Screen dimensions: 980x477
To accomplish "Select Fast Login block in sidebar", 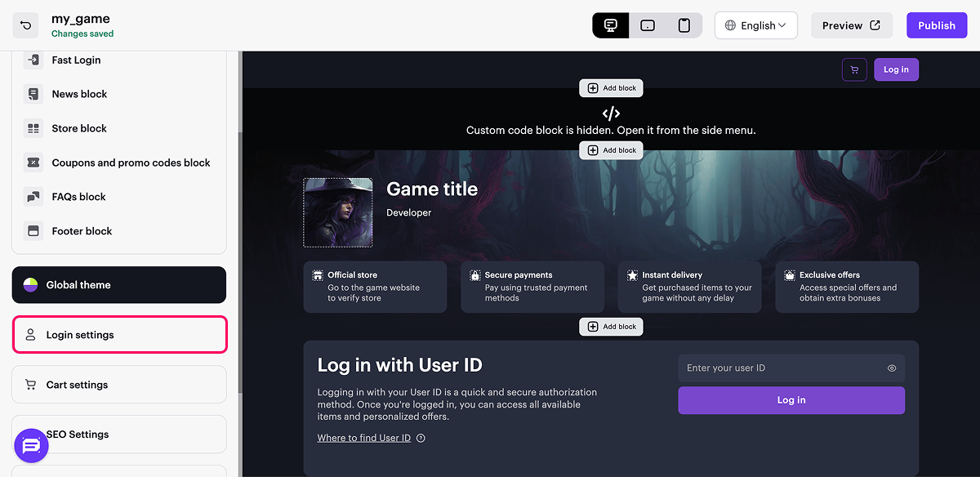I will click(76, 60).
